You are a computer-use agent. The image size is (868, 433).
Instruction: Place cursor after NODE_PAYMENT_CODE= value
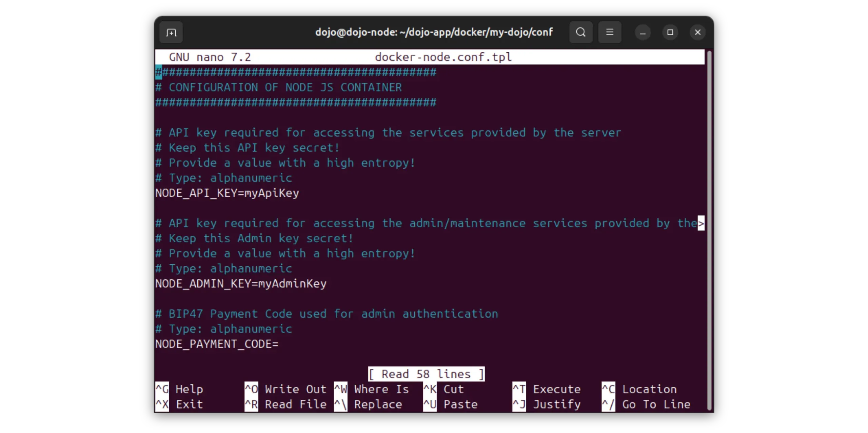pos(282,344)
